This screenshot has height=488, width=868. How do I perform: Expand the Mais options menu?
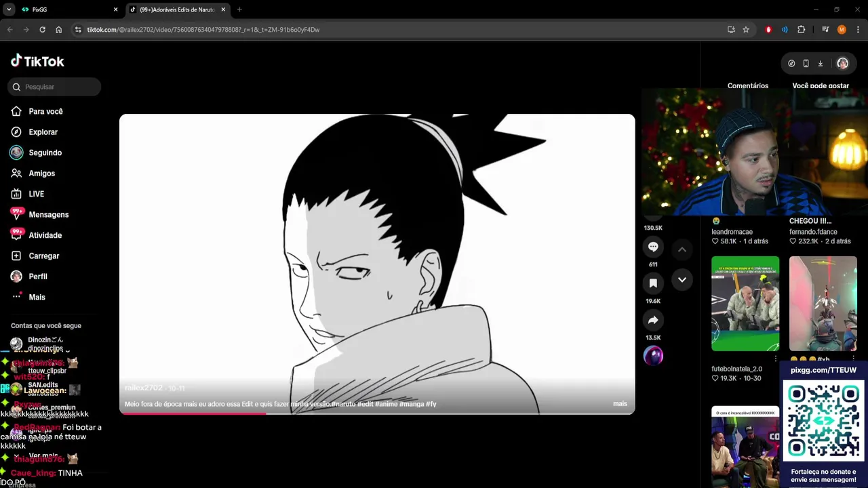click(x=37, y=298)
